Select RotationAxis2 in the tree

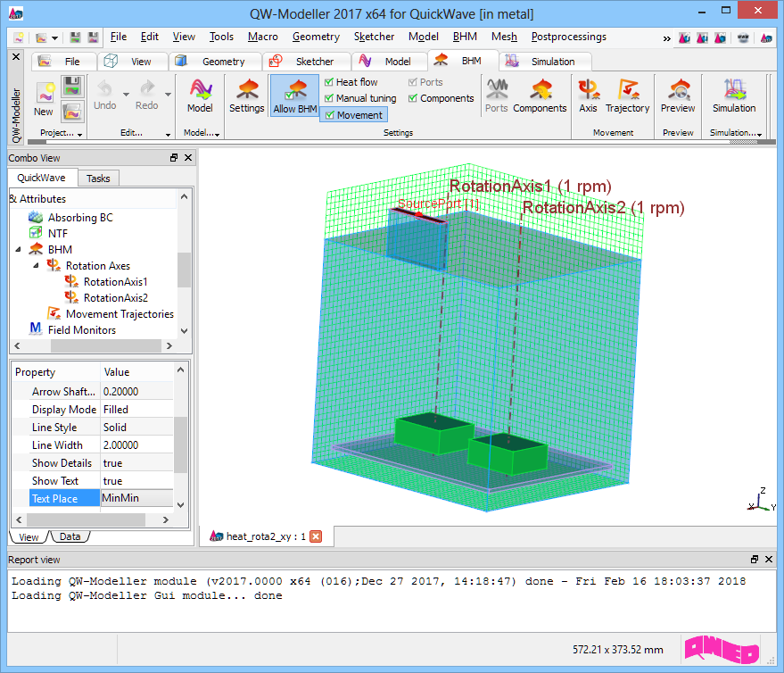(115, 298)
